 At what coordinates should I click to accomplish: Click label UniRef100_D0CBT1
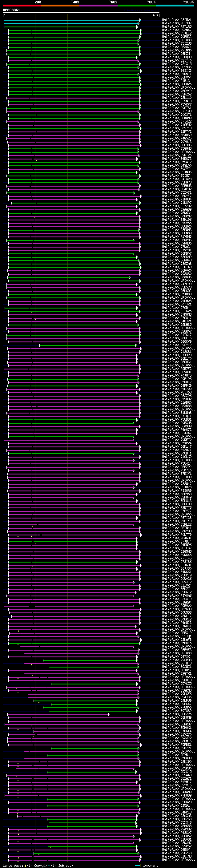pyautogui.click(x=177, y=454)
